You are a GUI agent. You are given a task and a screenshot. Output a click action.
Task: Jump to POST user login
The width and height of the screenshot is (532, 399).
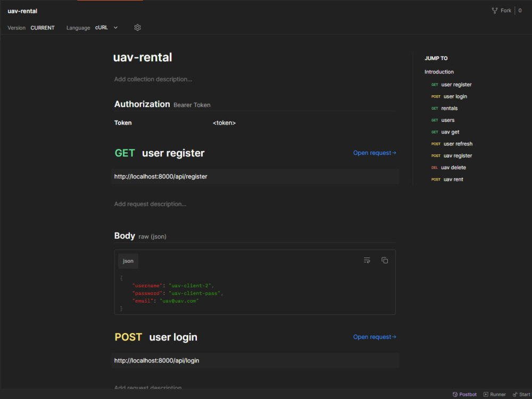449,96
